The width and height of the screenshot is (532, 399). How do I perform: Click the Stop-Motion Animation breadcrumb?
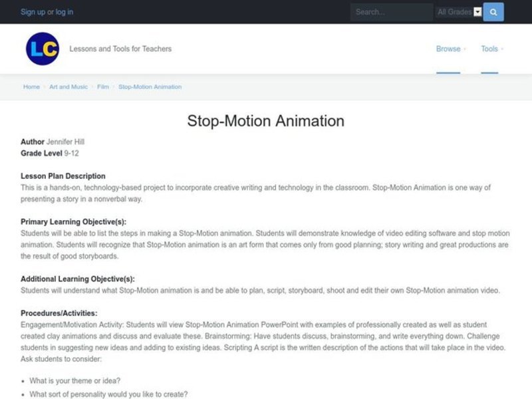(x=150, y=86)
